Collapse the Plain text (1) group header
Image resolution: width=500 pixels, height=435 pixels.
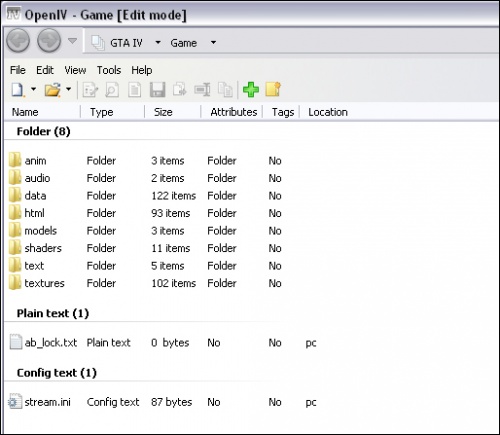pyautogui.click(x=53, y=313)
